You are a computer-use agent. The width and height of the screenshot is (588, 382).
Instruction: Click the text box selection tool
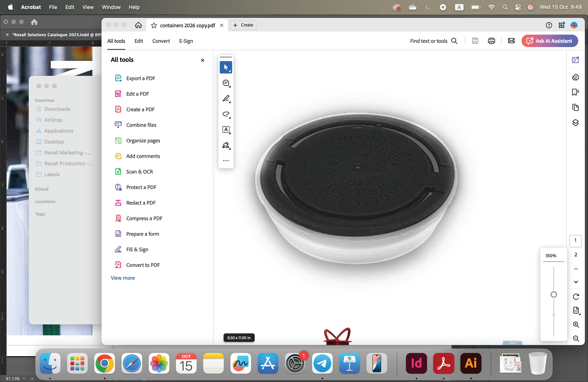click(x=226, y=130)
